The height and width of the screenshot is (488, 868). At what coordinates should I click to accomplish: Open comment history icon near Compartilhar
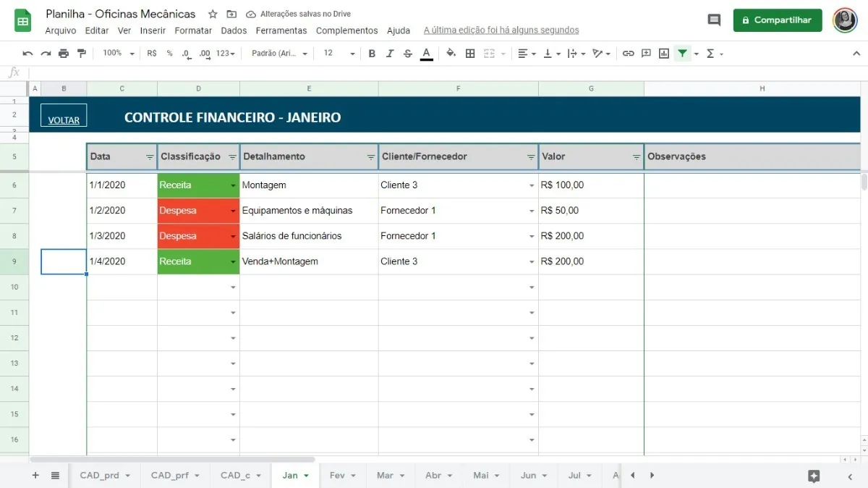coord(714,20)
